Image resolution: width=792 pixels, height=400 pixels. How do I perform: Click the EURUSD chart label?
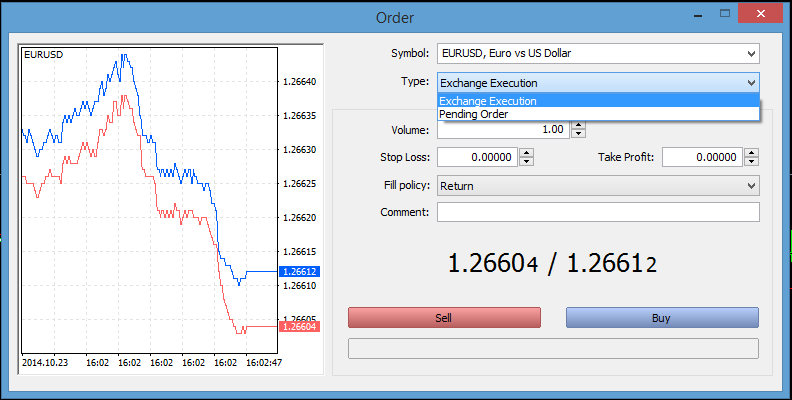click(x=43, y=55)
